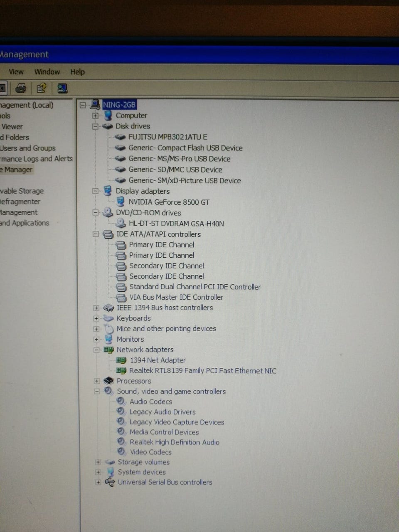Click the FUJITSU MPB3021ATU E drive icon

[x=120, y=137]
